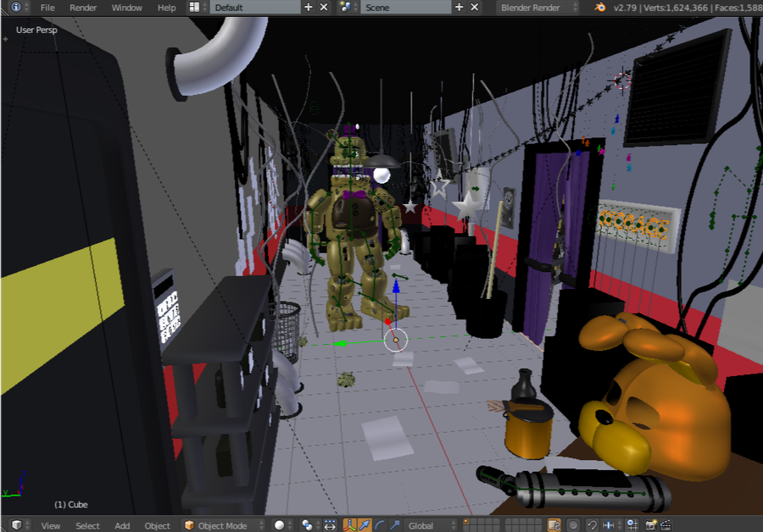Toggle manipulate center points only

coord(330,525)
